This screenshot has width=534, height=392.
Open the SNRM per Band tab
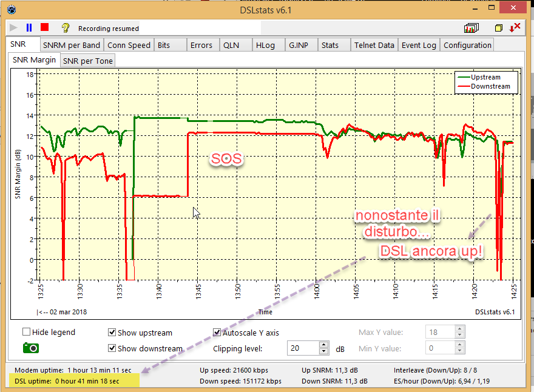(72, 46)
